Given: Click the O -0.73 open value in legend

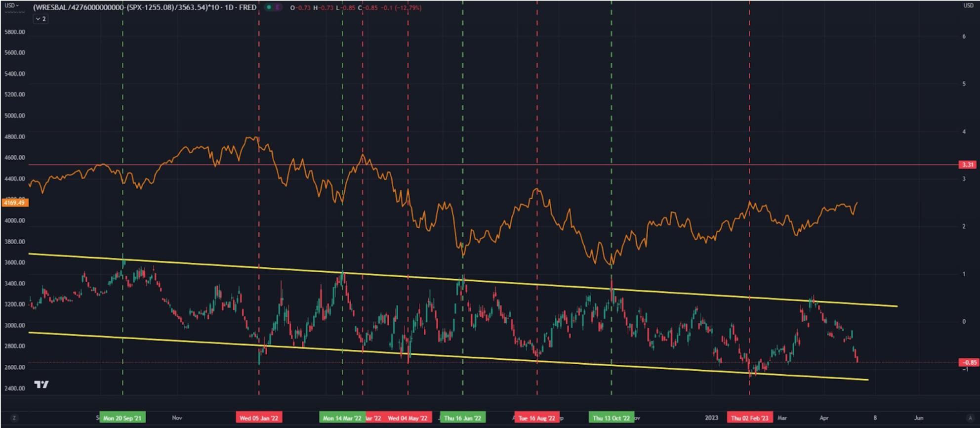Looking at the screenshot, I should 300,8.
